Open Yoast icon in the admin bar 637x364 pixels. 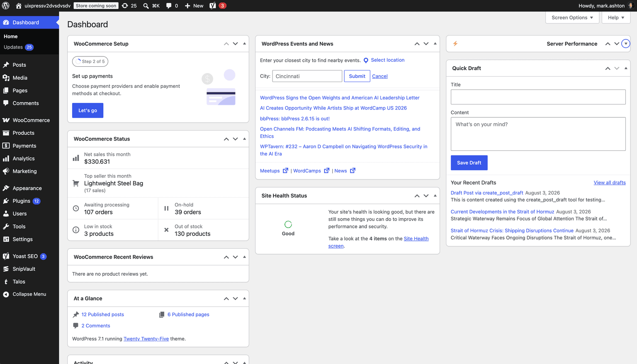coord(213,6)
